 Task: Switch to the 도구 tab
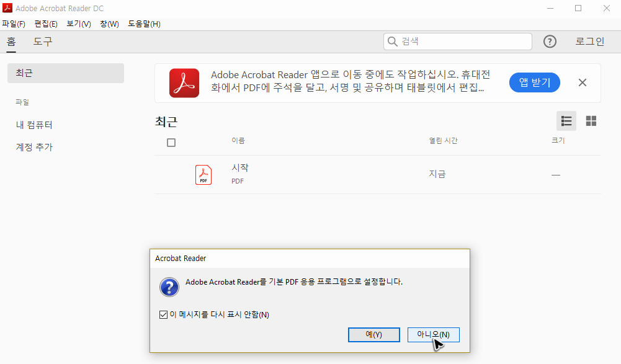(x=43, y=42)
